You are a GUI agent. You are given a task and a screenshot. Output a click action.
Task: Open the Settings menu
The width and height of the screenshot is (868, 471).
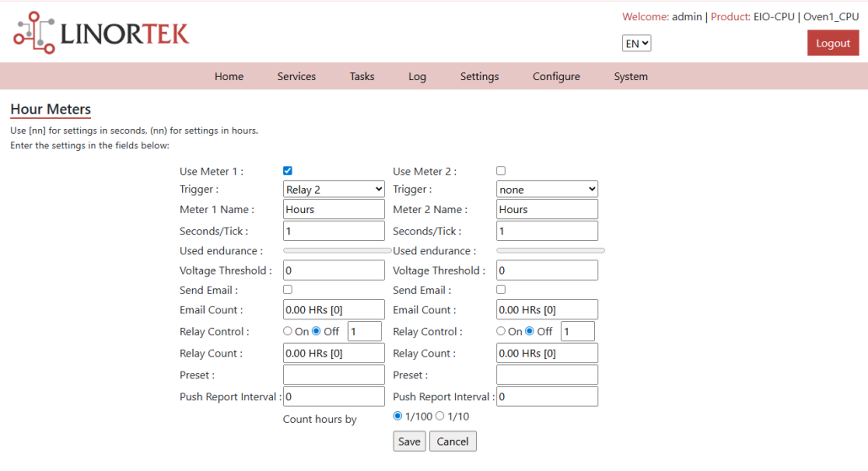point(480,77)
